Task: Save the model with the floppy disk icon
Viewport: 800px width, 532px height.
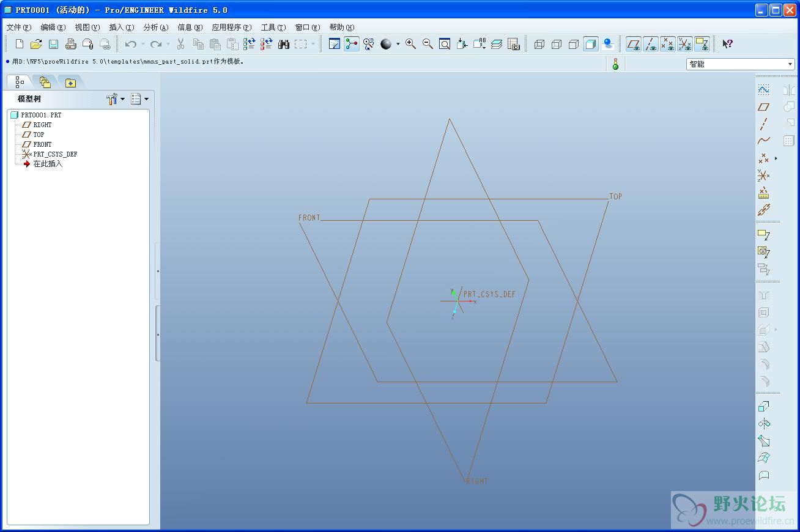Action: coord(53,44)
